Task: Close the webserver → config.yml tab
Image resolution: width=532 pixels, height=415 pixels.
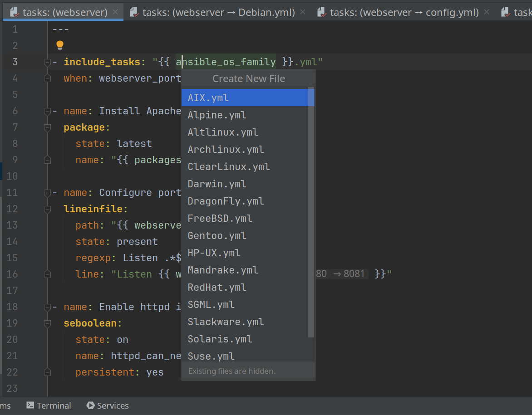Action: tap(487, 12)
